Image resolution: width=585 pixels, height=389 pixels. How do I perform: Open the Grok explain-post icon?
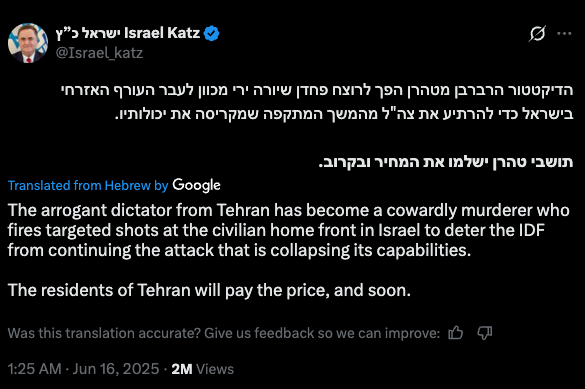(537, 34)
